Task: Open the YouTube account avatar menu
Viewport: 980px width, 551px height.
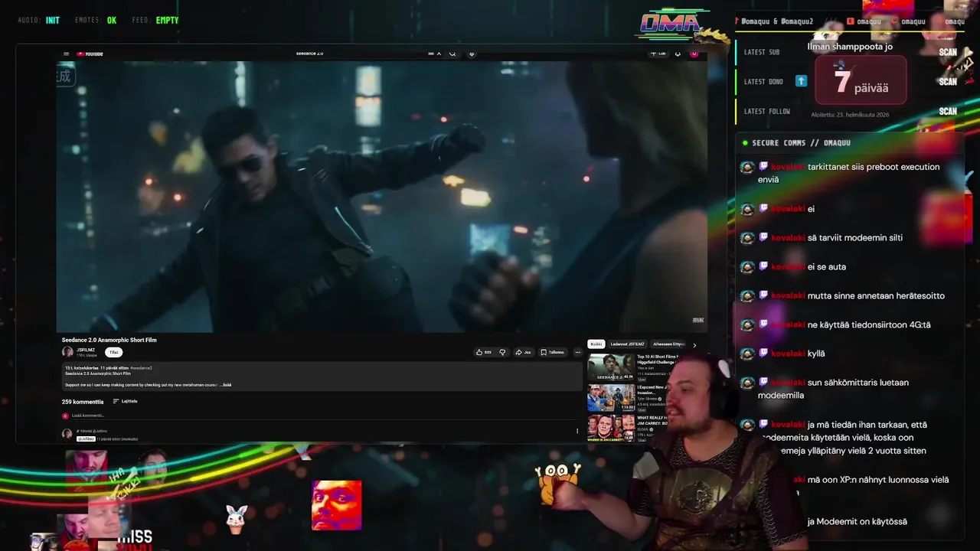Action: 694,54
